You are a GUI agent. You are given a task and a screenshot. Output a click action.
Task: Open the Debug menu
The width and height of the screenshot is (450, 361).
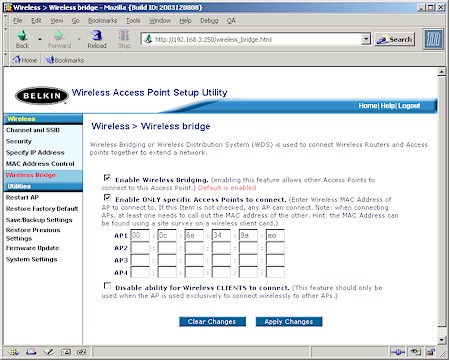(209, 21)
